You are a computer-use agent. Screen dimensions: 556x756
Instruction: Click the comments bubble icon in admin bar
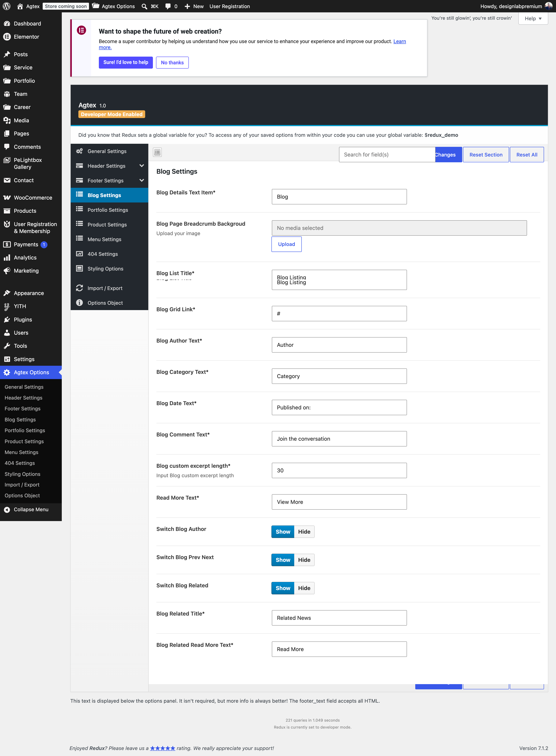168,6
